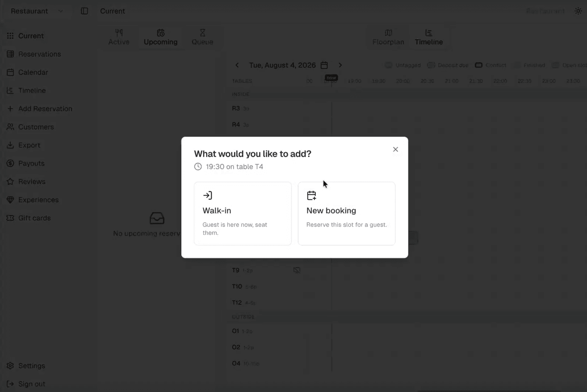
Task: Toggle light/dark theme sun icon
Action: 578,11
